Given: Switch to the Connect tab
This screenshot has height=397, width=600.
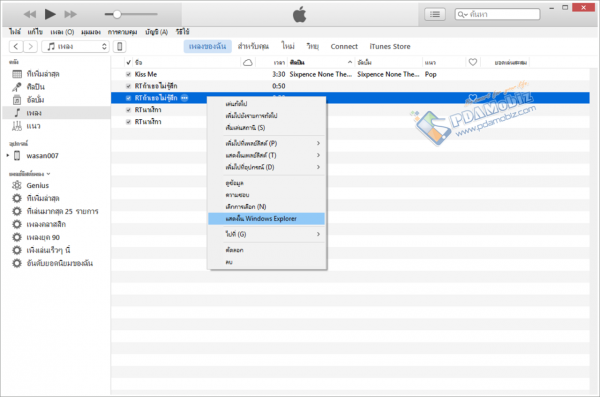Looking at the screenshot, I should tap(344, 46).
